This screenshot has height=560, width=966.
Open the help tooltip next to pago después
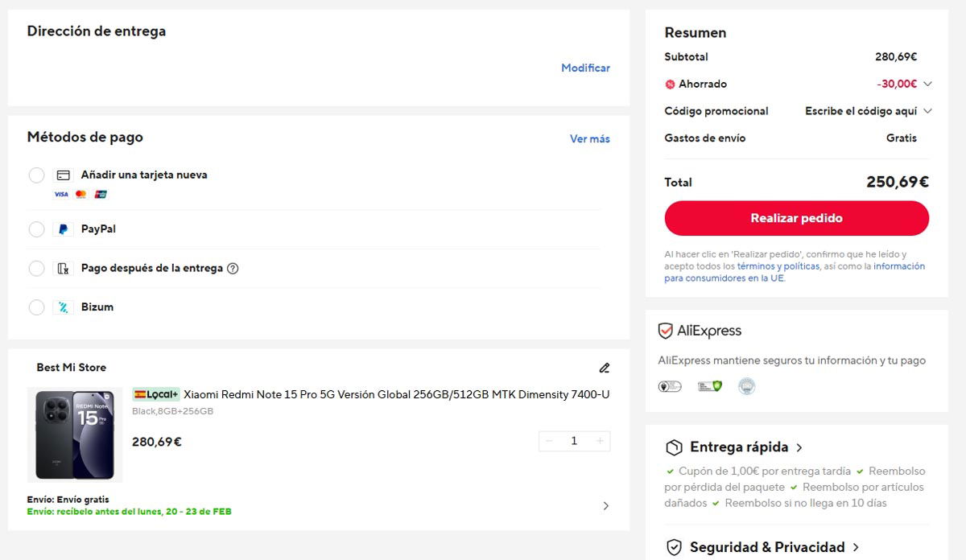[x=233, y=268]
